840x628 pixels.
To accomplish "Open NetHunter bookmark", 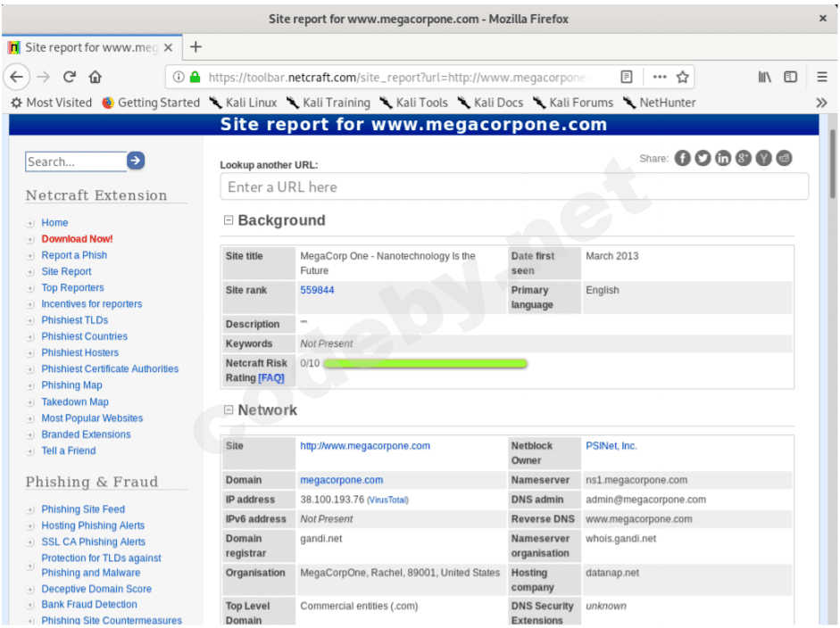I will click(660, 103).
